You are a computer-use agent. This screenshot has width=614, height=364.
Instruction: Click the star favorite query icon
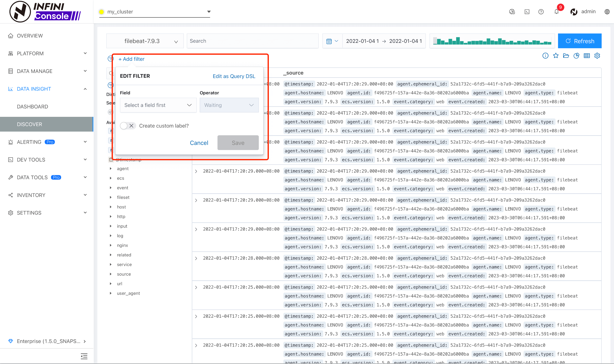coord(556,56)
